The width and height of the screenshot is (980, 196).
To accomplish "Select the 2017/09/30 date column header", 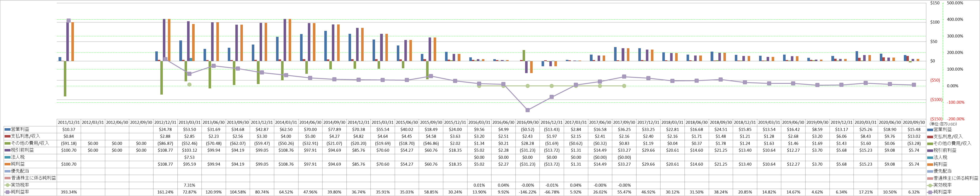I will click(x=624, y=123).
